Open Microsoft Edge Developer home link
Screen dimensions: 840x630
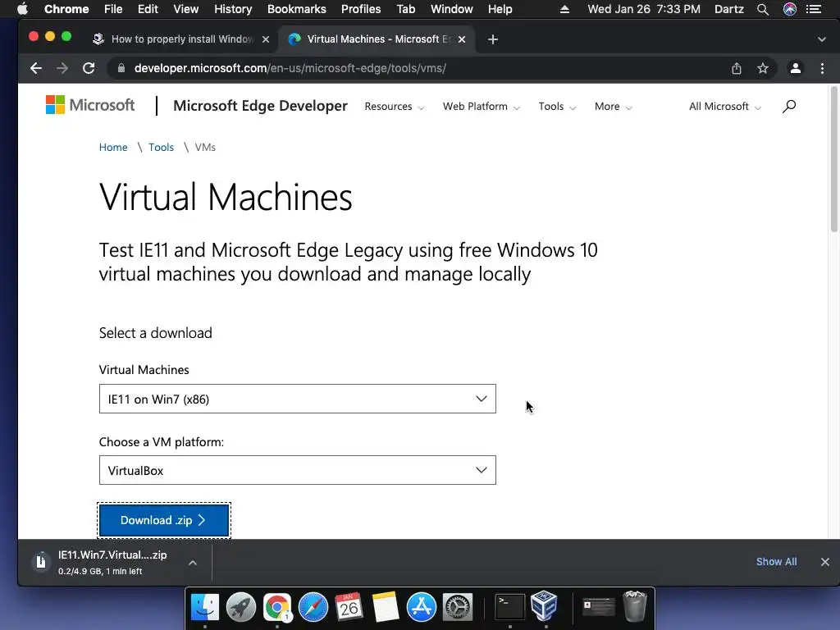point(260,106)
